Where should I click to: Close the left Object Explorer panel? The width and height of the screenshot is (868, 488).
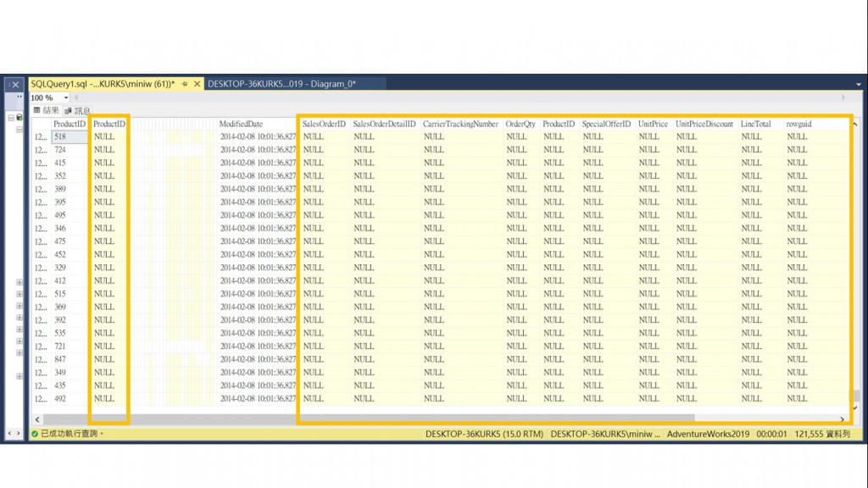pyautogui.click(x=15, y=85)
